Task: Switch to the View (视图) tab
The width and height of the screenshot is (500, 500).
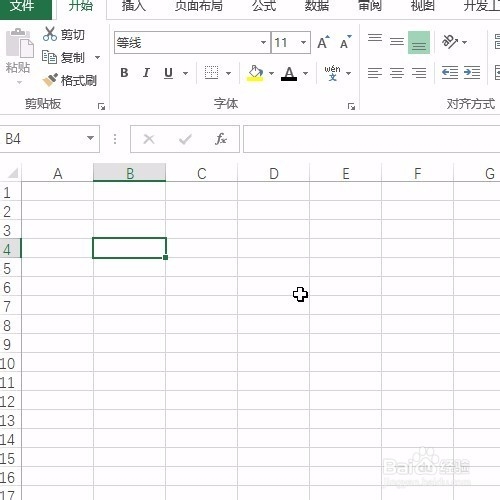Action: (x=422, y=7)
